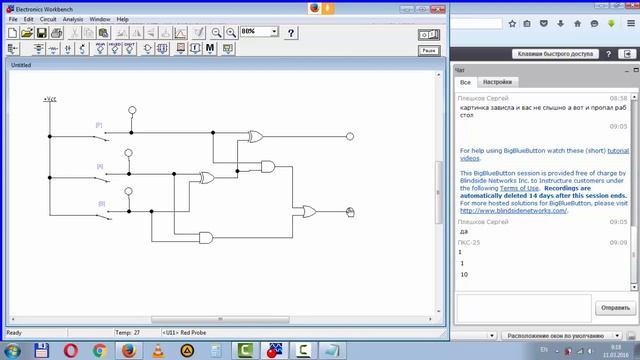Click the BigBlueButton logout icon
Viewport: 640px width, 360px height.
coord(627,54)
